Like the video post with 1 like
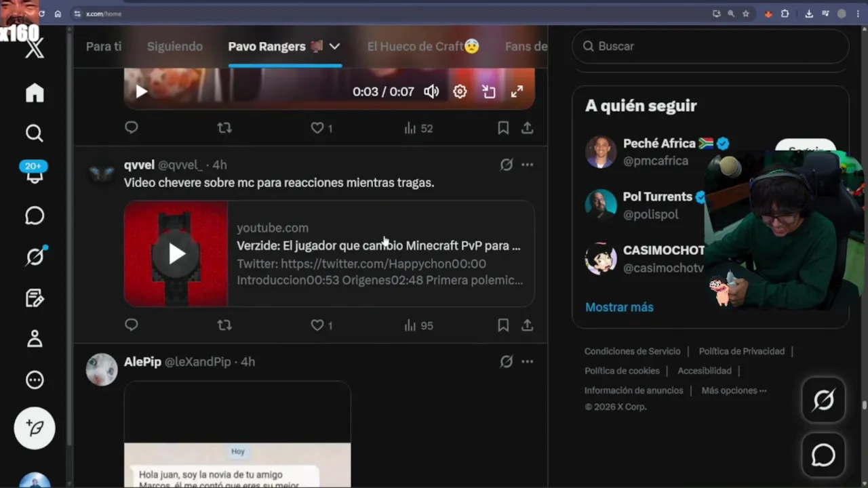The width and height of the screenshot is (868, 488). [x=321, y=127]
